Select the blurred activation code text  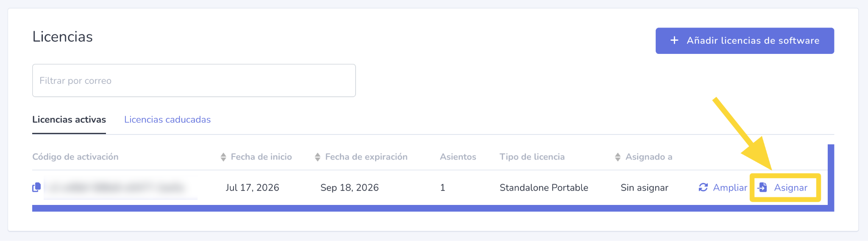click(120, 188)
